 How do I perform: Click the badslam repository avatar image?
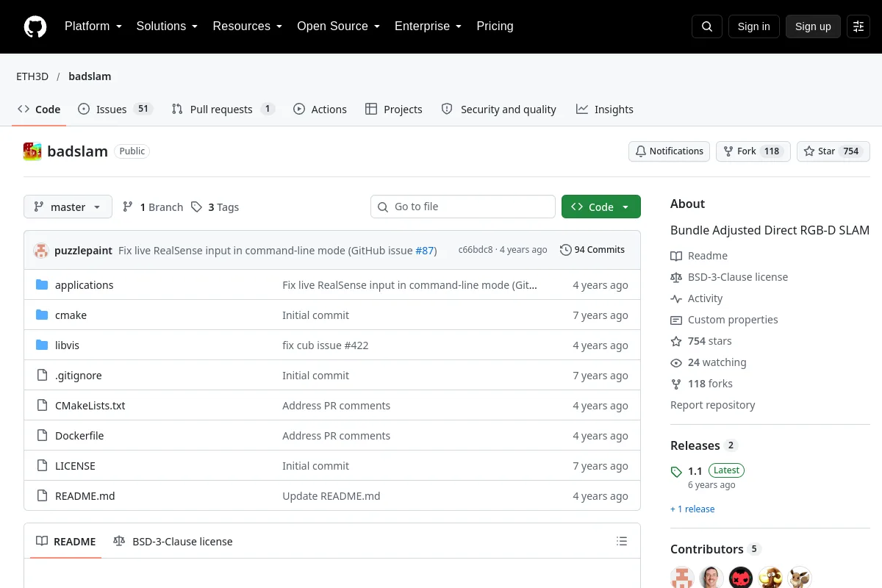(32, 151)
